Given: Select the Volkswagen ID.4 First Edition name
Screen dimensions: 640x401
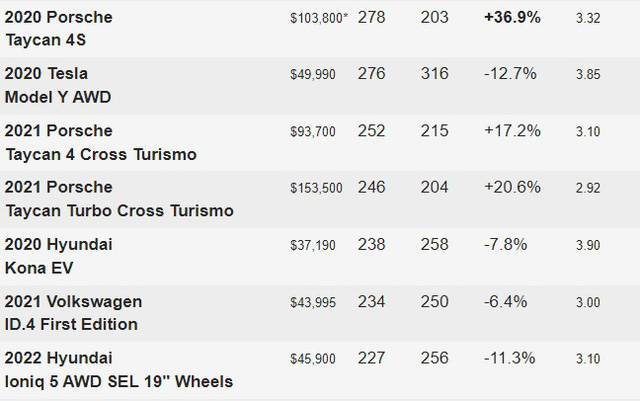Looking at the screenshot, I should point(73,313).
